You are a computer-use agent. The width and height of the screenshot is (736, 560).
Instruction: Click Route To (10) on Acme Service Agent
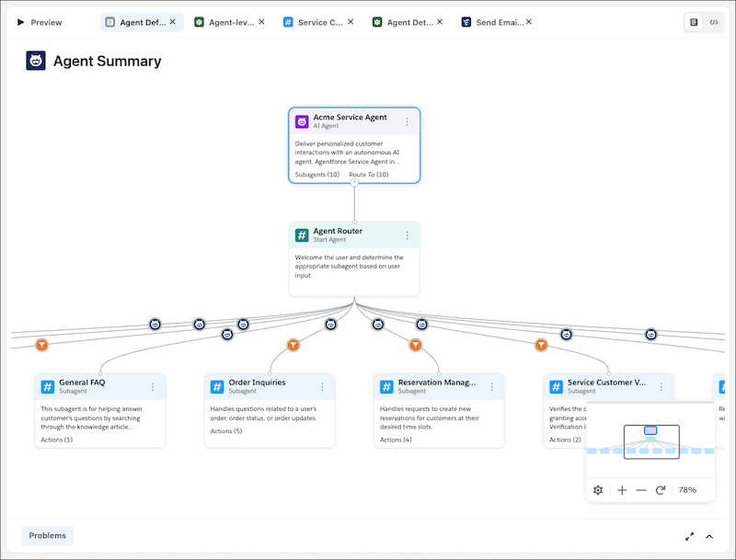click(x=369, y=175)
